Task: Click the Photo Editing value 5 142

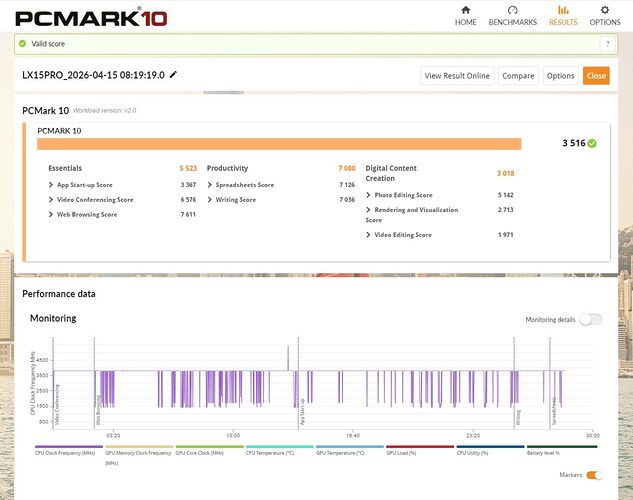Action: click(x=505, y=195)
